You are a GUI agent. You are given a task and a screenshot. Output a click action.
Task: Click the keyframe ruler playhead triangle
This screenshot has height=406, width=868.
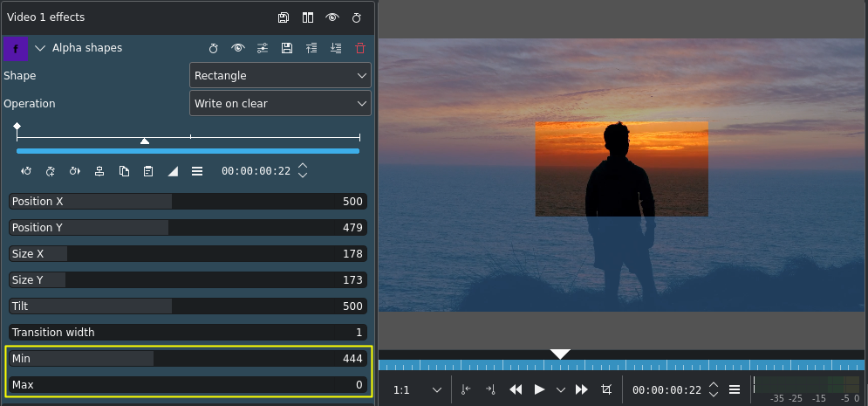pos(145,141)
